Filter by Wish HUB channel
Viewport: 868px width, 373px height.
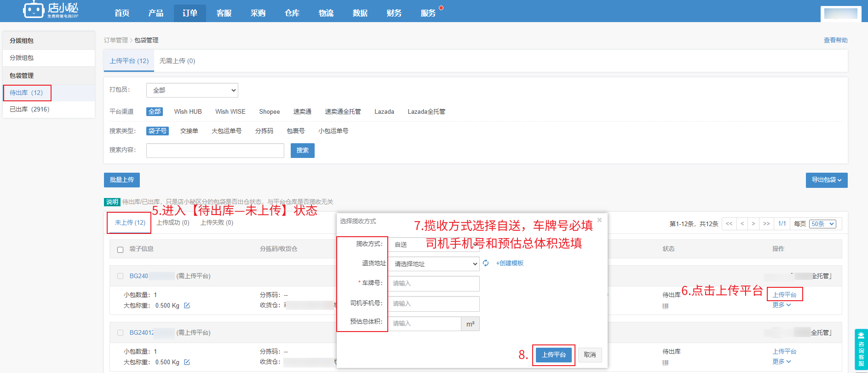pyautogui.click(x=188, y=111)
